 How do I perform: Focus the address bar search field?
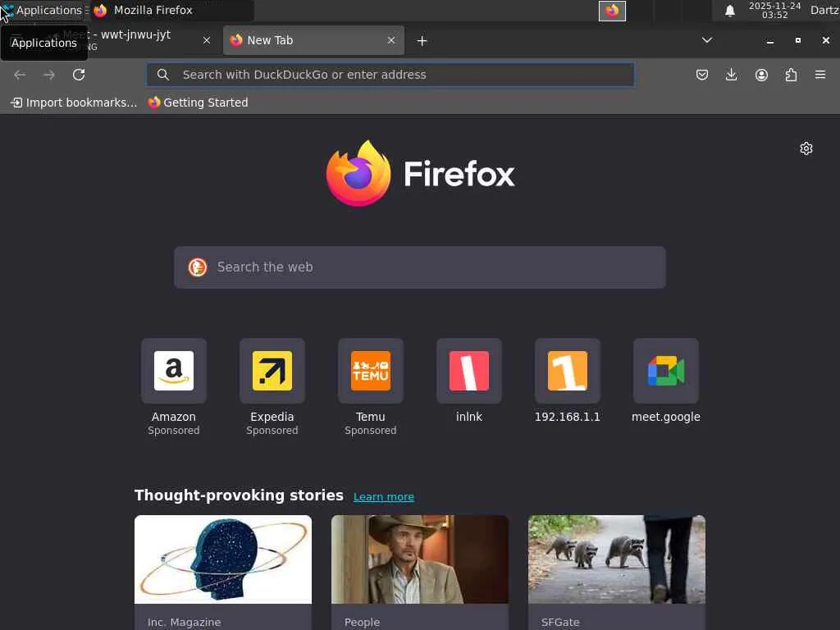click(x=390, y=75)
